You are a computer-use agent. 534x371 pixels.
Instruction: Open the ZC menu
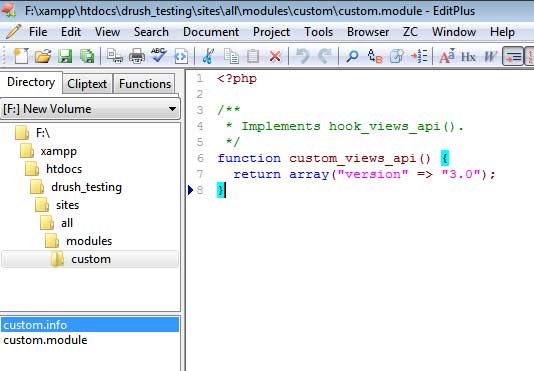(410, 32)
